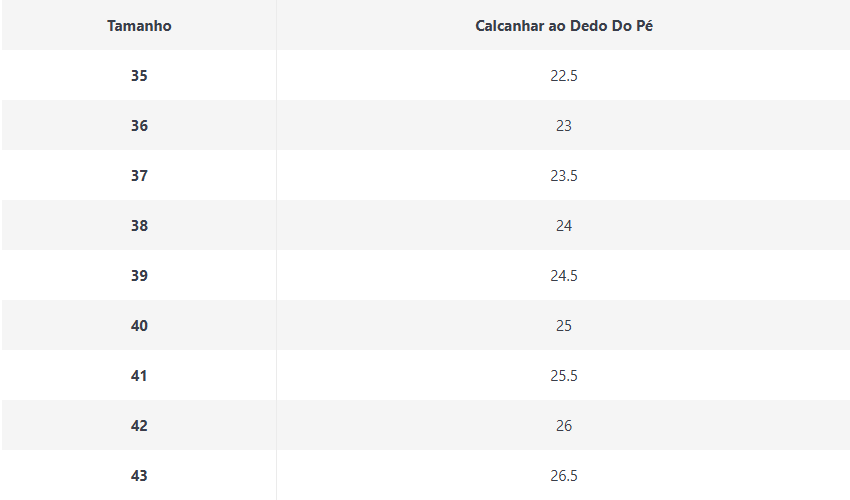
Task: Click the Calcanhar ao Dedo Do Pé header
Action: [564, 25]
